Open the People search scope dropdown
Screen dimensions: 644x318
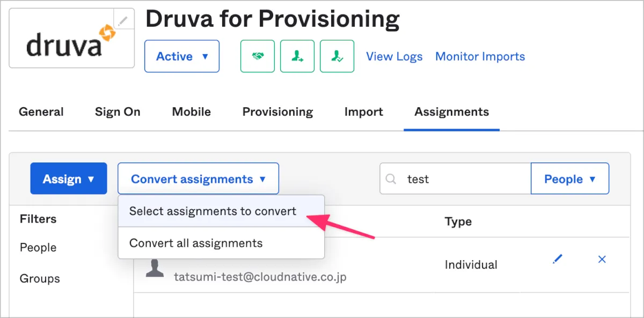coord(569,179)
